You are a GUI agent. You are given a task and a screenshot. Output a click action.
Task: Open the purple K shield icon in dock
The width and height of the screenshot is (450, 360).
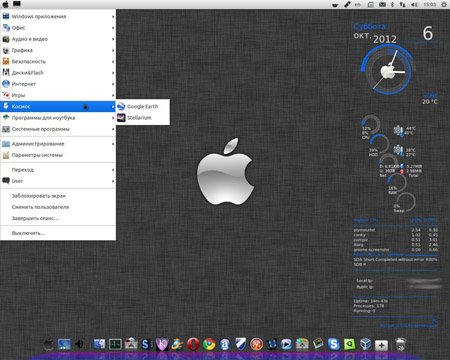click(x=162, y=344)
